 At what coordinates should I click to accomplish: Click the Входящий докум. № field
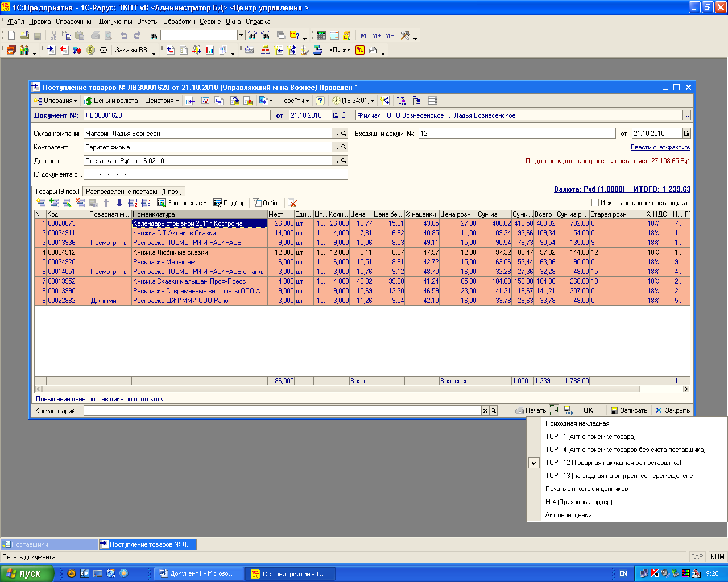click(x=517, y=134)
